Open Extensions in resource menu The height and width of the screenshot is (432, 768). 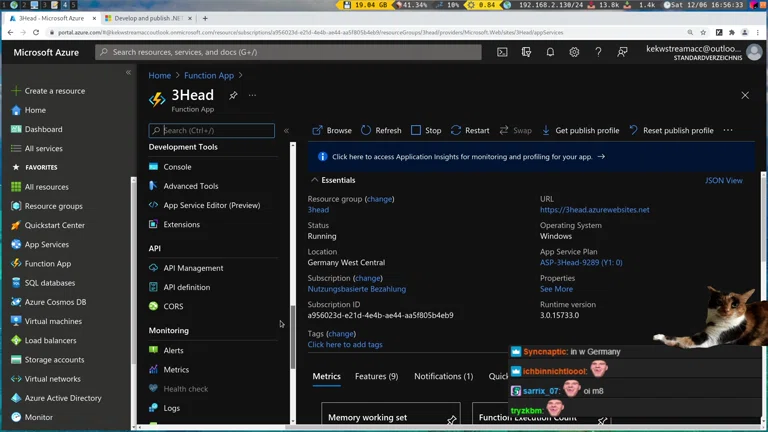click(181, 224)
